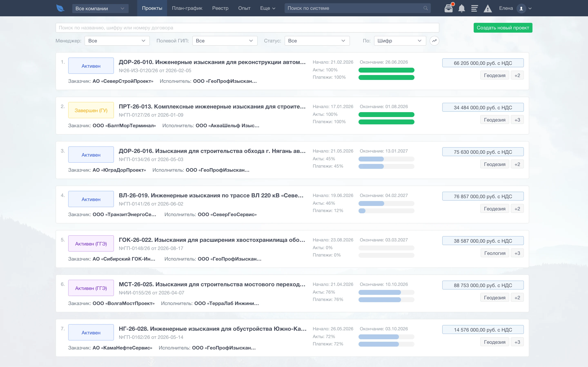This screenshot has width=588, height=367.
Task: Open project ДОР-26-016 title link
Action: click(212, 151)
